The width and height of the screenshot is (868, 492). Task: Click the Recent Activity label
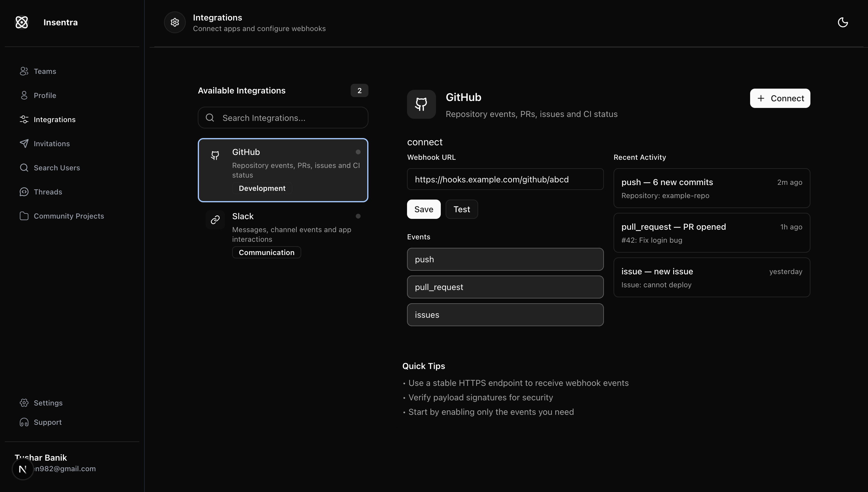click(639, 157)
